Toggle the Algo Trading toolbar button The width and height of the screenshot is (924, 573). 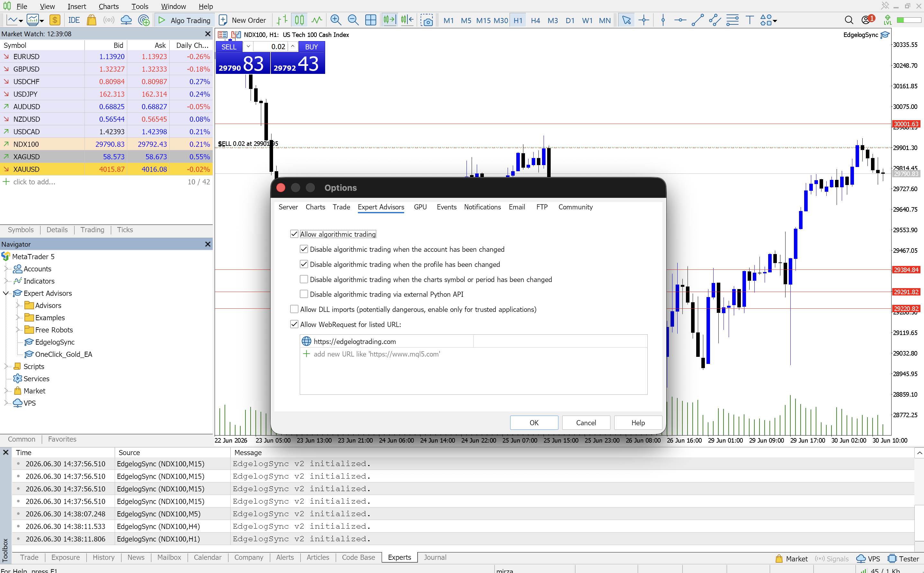[x=184, y=20]
